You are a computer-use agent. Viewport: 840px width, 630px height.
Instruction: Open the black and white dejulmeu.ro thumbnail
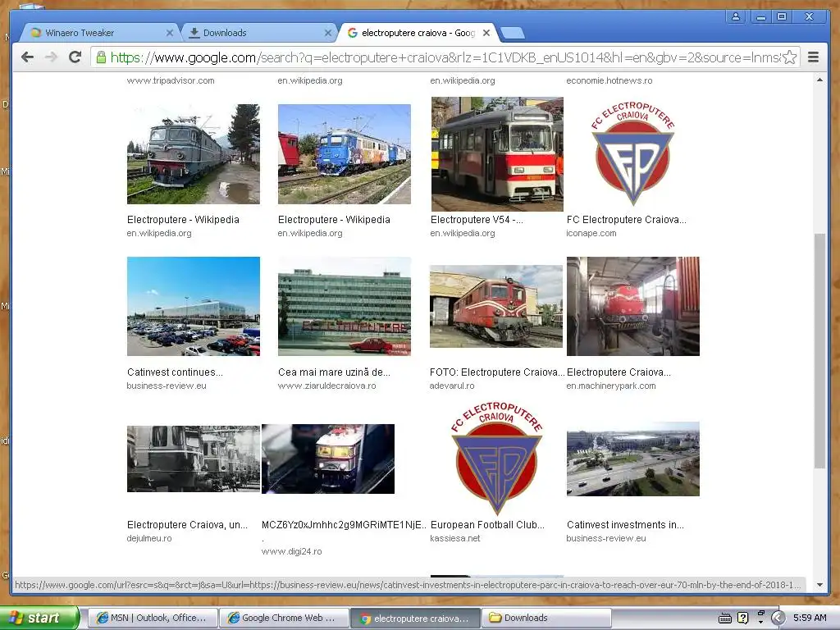click(194, 459)
